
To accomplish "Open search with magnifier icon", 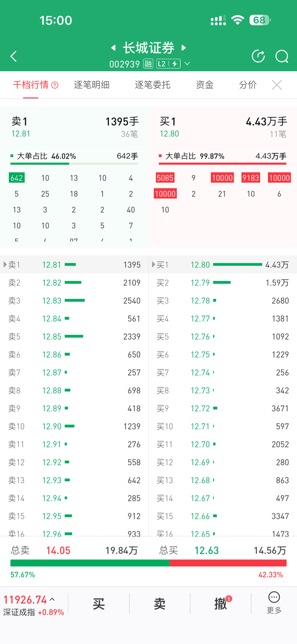I will tap(282, 56).
